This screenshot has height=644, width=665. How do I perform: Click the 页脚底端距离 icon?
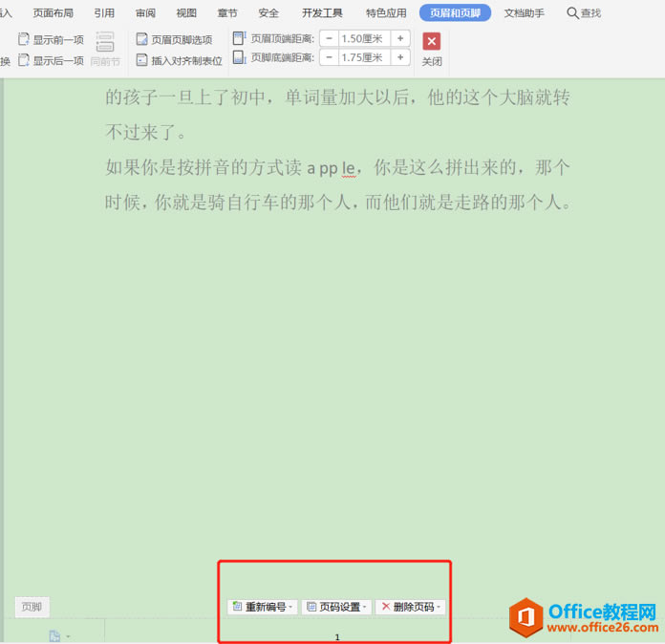pyautogui.click(x=239, y=57)
